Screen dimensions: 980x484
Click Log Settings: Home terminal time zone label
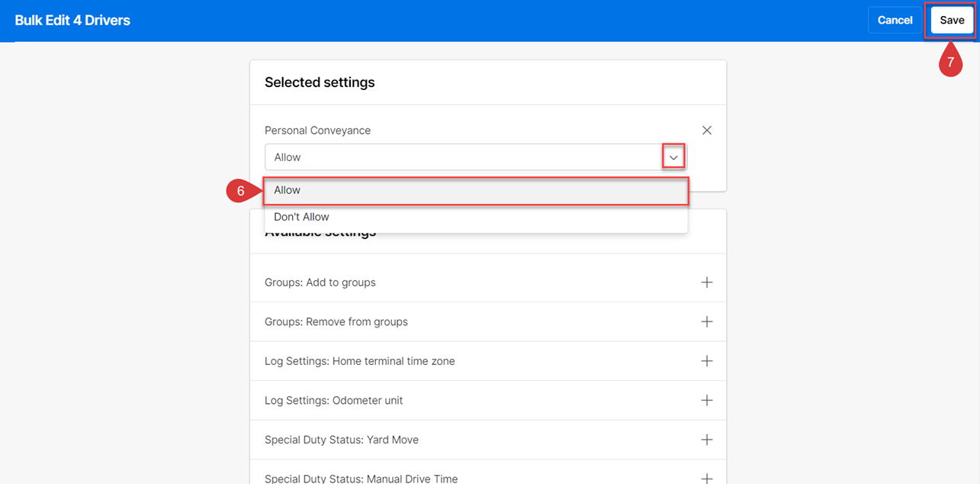point(359,361)
